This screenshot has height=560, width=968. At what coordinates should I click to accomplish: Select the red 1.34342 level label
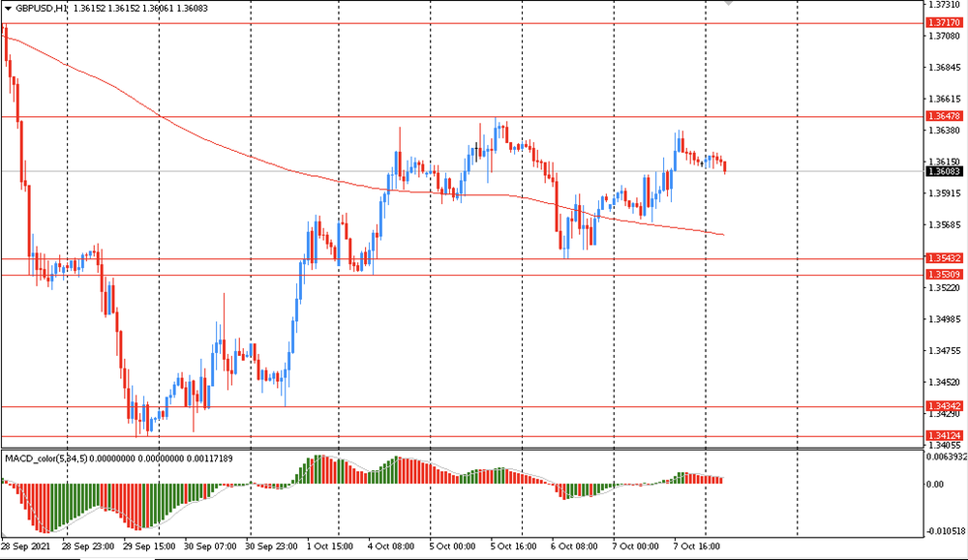click(945, 406)
